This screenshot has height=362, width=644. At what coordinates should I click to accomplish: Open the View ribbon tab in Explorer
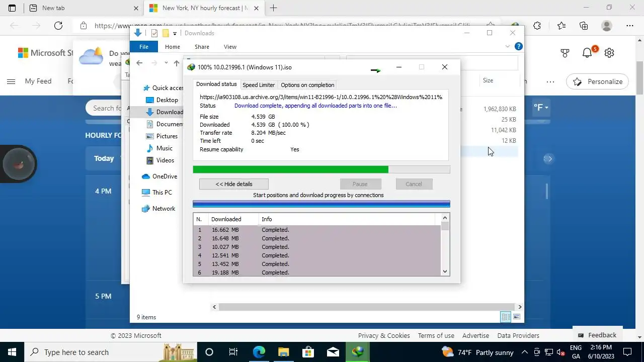tap(230, 47)
